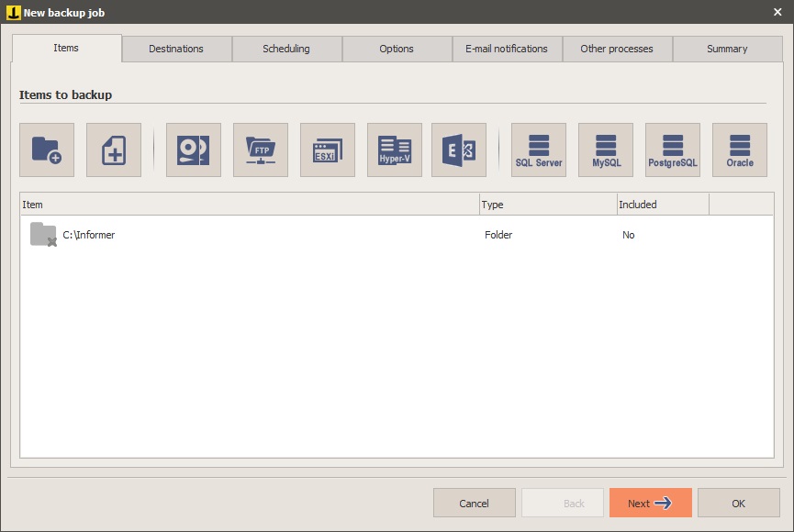794x532 pixels.
Task: Add an ESXi virtual machine backup
Action: (327, 149)
